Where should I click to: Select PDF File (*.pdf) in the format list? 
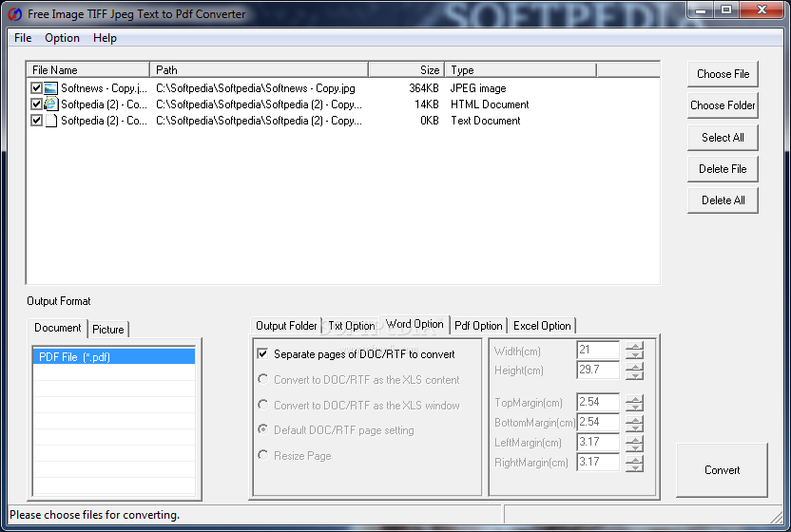coord(114,356)
